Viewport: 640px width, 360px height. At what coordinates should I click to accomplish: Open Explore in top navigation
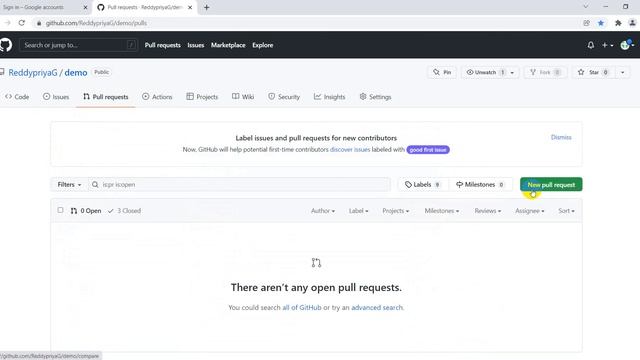pyautogui.click(x=262, y=45)
